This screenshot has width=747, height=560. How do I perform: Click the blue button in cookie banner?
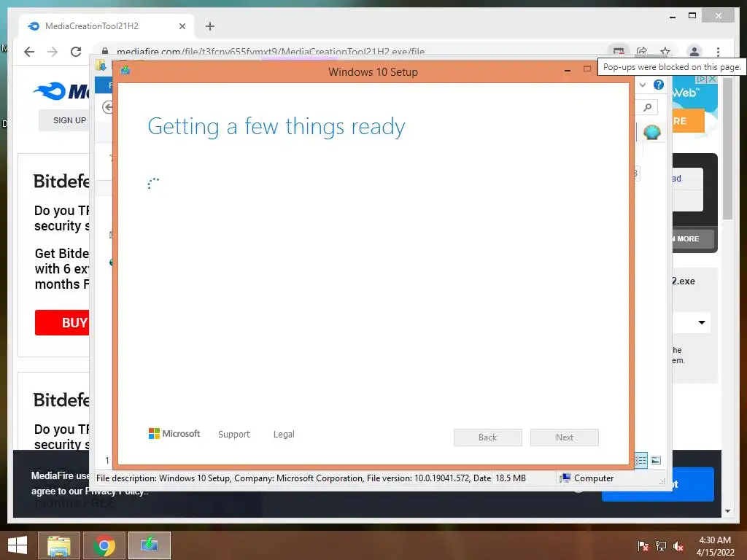click(x=693, y=484)
